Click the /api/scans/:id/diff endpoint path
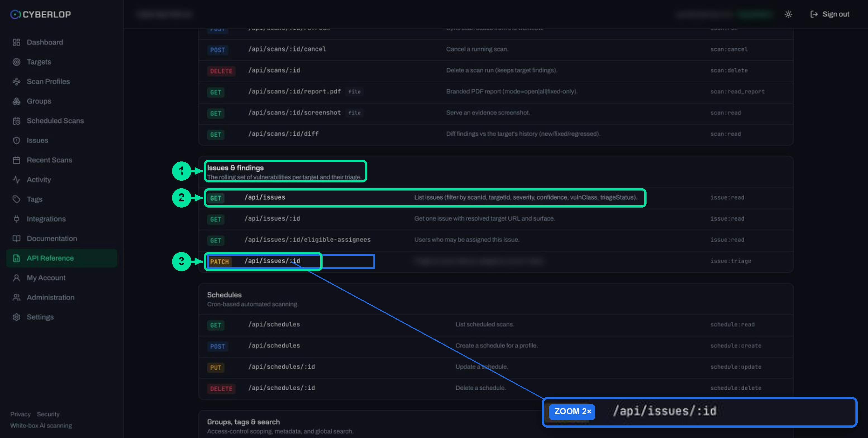 tap(283, 134)
